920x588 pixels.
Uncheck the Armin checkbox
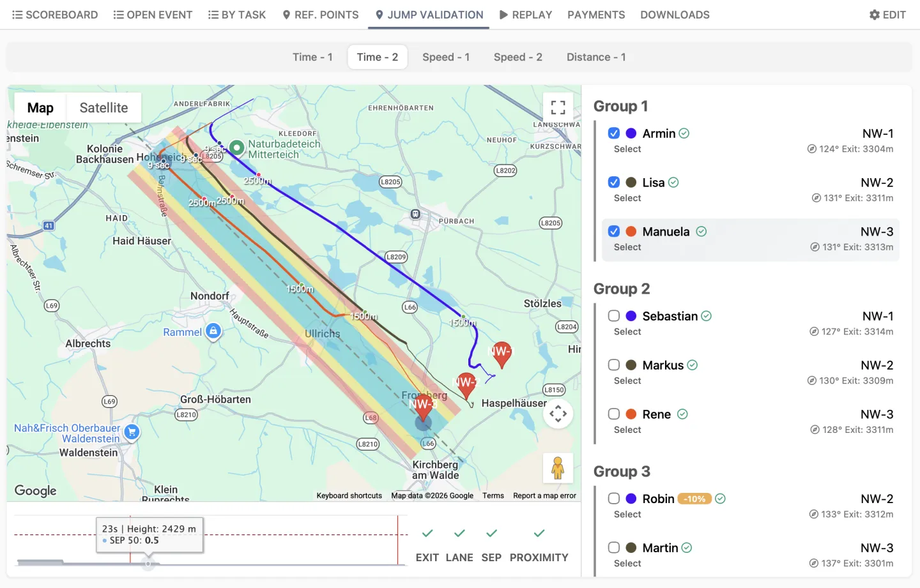pyautogui.click(x=614, y=133)
